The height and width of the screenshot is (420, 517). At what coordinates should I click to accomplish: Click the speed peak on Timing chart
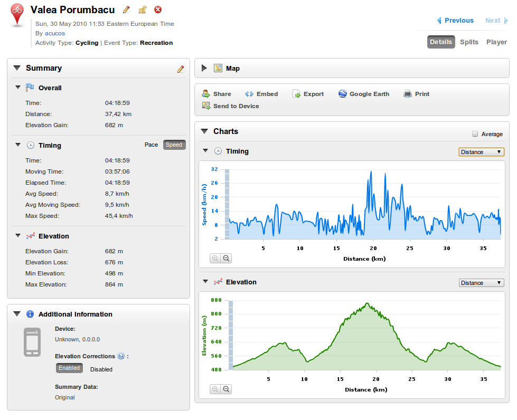coord(371,171)
